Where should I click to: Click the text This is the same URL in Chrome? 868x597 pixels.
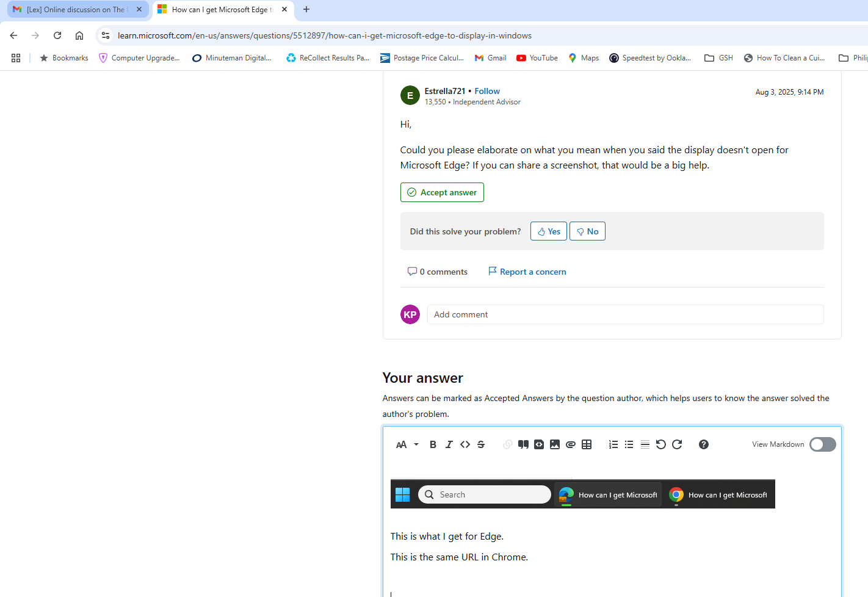tap(459, 557)
